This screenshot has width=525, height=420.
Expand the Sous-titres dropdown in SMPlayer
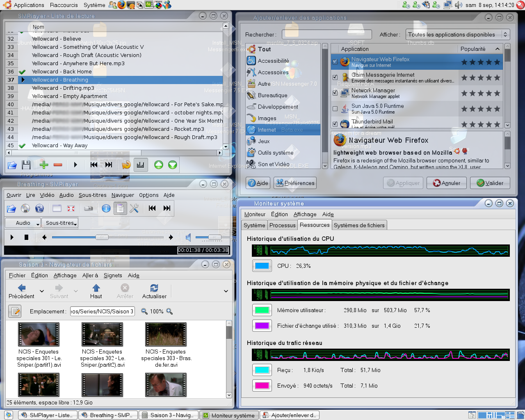coord(60,223)
